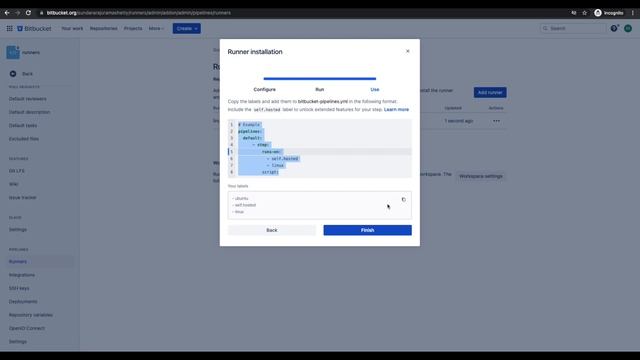
Task: Click the runners repository avatar
Action: tap(13, 52)
